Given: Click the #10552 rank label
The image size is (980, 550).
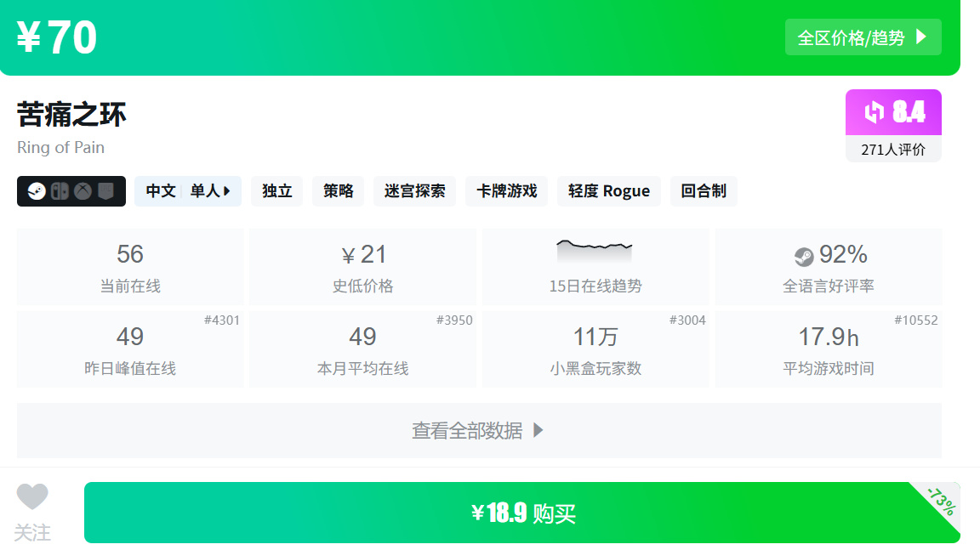Looking at the screenshot, I should coord(916,320).
